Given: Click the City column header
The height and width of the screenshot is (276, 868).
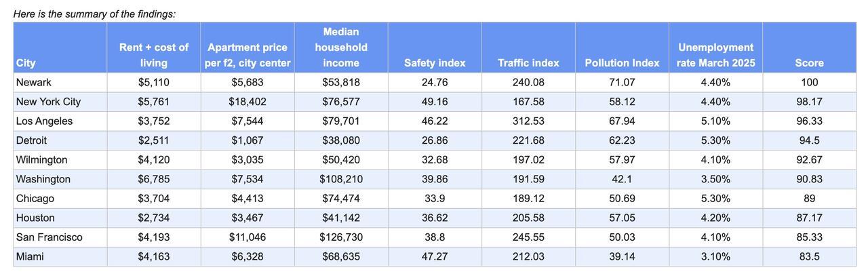Looking at the screenshot, I should click(x=26, y=63).
